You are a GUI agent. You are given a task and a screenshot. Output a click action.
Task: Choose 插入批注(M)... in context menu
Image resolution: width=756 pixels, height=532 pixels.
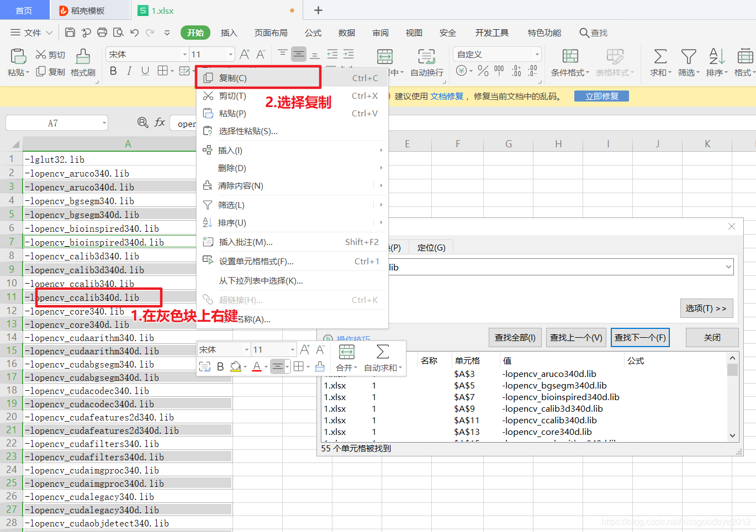[293, 242]
